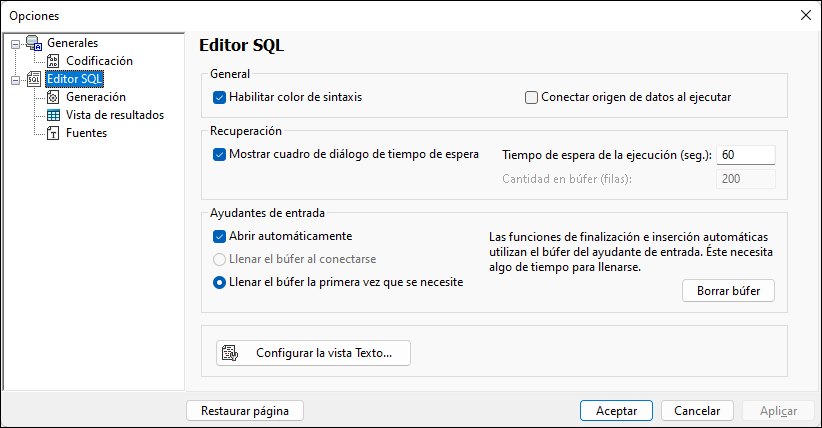Click the Editor SQL tree icon
Viewport: 822px width, 428px height.
[34, 79]
